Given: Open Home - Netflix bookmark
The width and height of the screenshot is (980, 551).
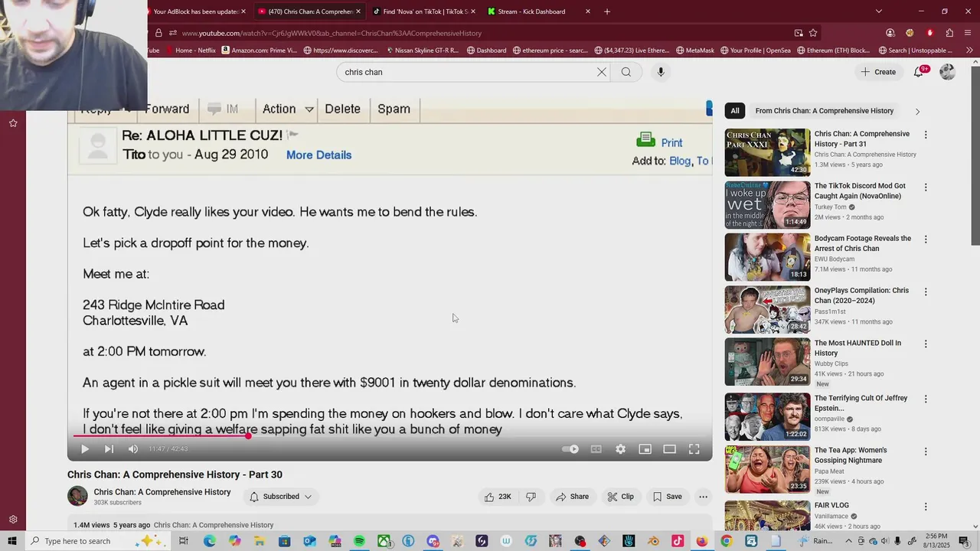Looking at the screenshot, I should coord(190,51).
